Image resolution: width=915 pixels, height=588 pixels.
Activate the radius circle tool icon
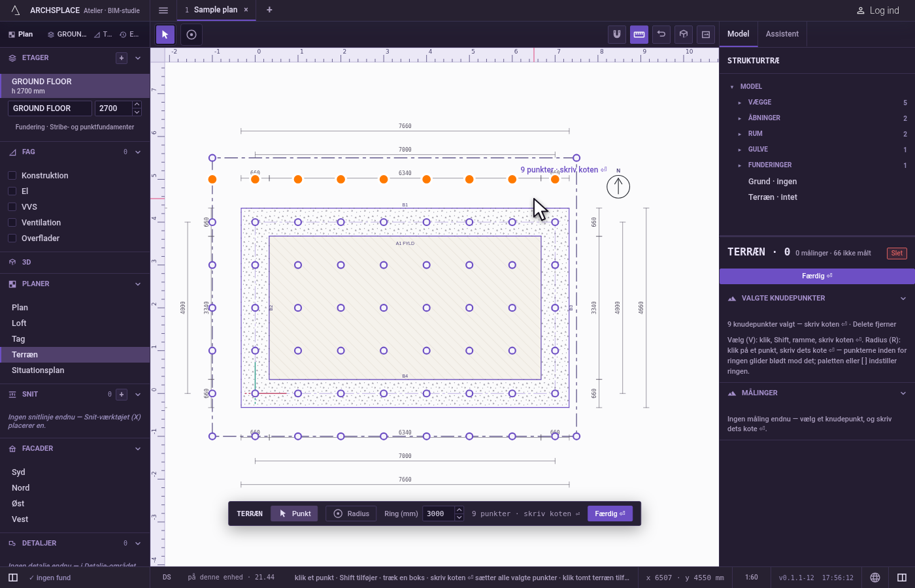pos(191,35)
